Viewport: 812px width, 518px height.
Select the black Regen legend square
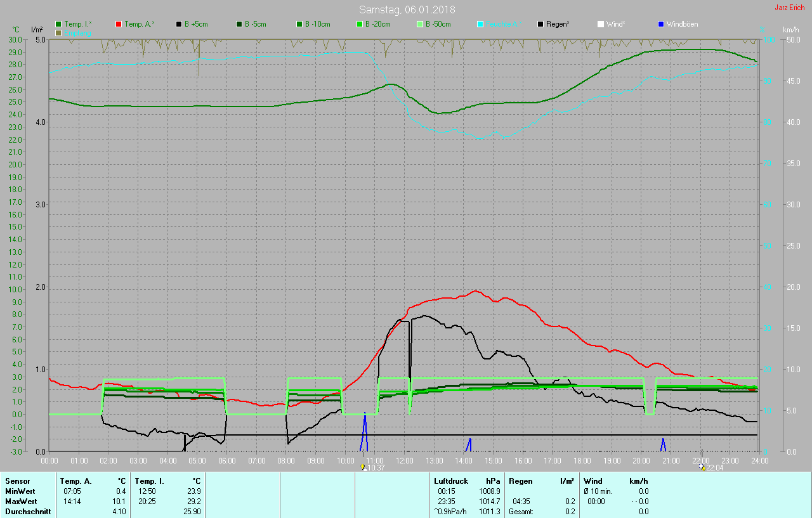coord(540,24)
